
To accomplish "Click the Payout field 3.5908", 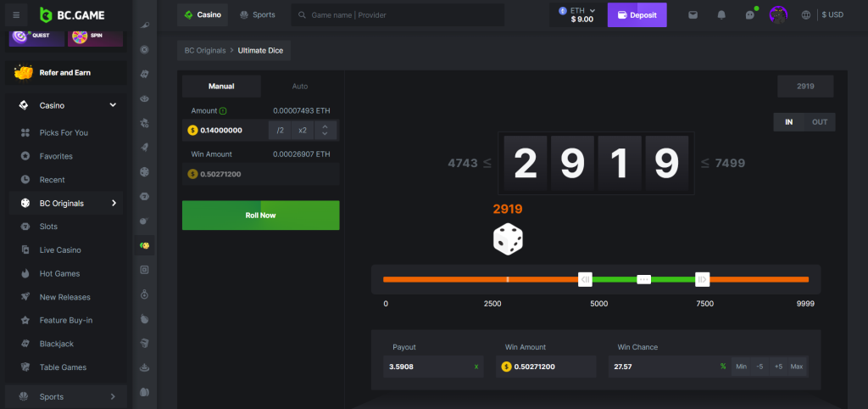I will [433, 367].
